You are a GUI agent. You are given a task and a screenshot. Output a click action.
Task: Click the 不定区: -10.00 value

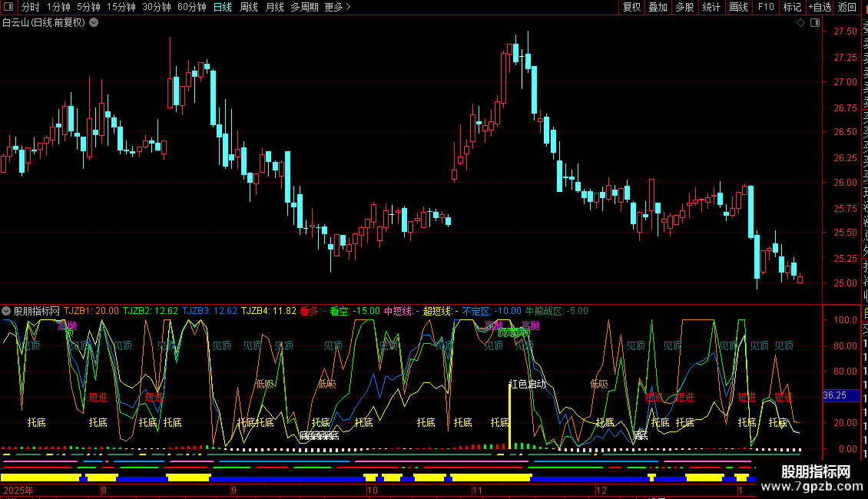point(492,311)
